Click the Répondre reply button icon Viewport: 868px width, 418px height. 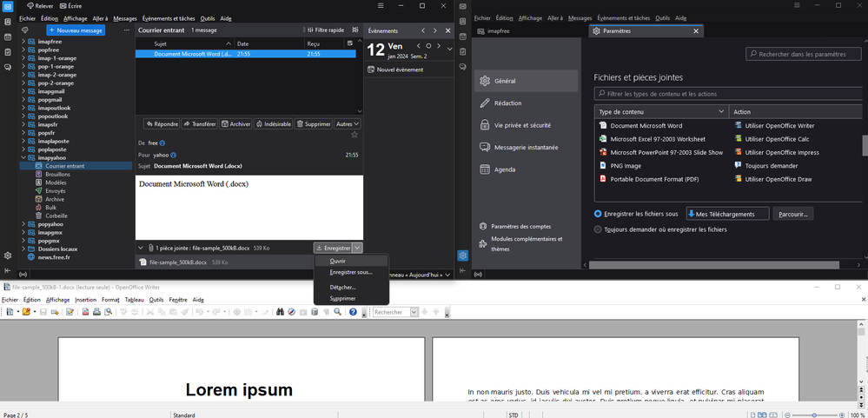click(x=149, y=124)
